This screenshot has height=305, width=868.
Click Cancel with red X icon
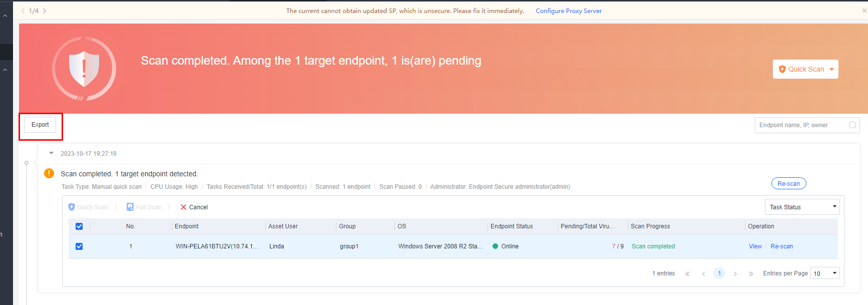point(194,207)
